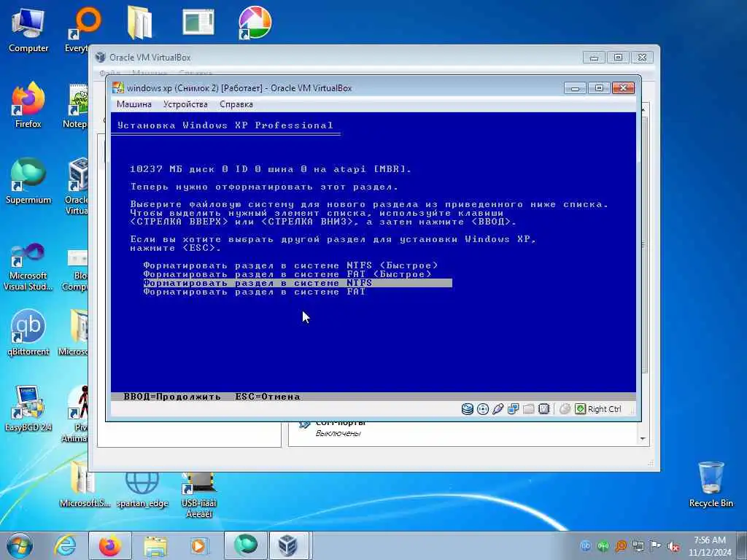
Task: Click the CPU virtualization indicator icon
Action: coord(543,409)
